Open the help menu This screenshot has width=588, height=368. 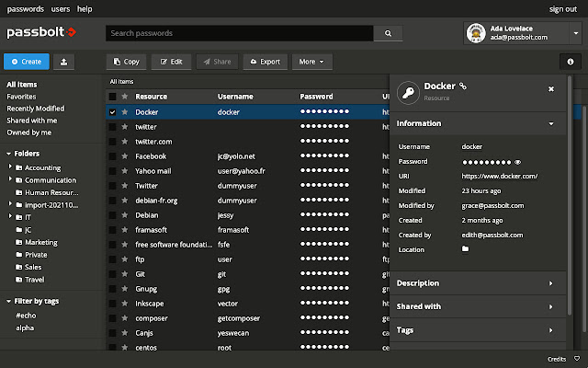point(85,8)
